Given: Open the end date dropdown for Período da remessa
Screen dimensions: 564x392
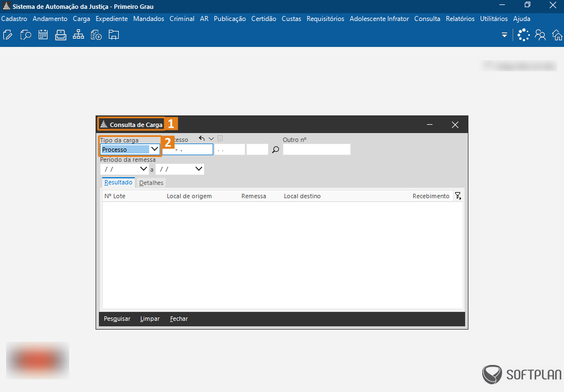Looking at the screenshot, I should pos(199,169).
